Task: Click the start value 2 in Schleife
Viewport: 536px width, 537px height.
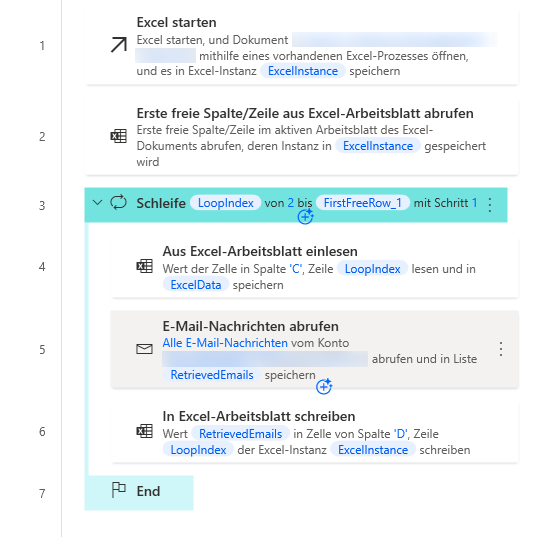Action: coord(290,203)
